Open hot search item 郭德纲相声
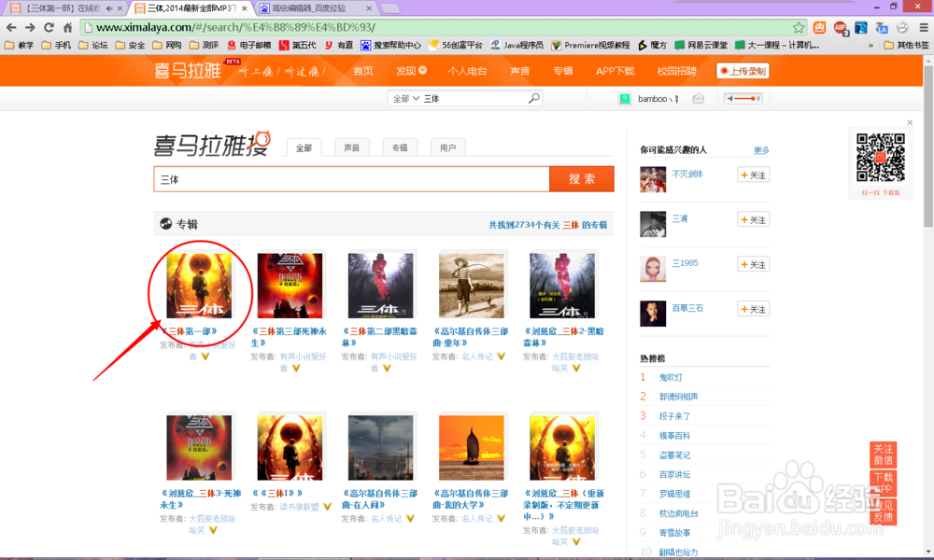This screenshot has height=560, width=934. pyautogui.click(x=678, y=397)
